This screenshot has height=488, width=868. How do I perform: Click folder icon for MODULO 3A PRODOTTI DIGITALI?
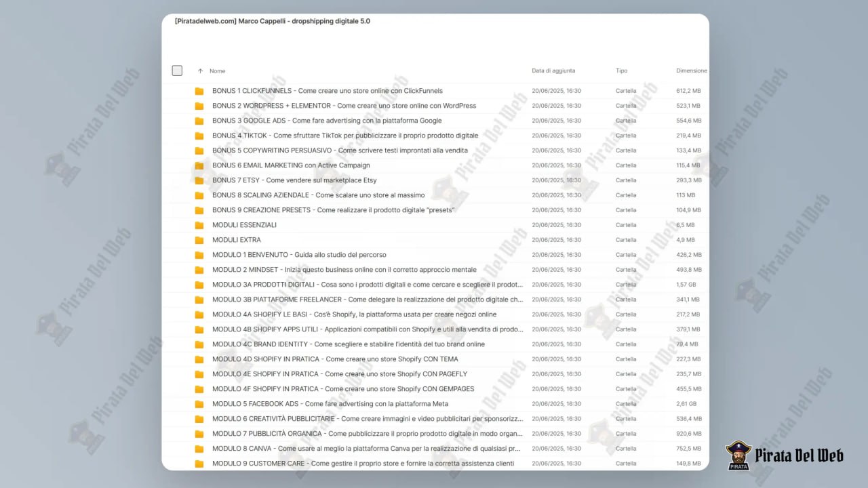tap(199, 285)
